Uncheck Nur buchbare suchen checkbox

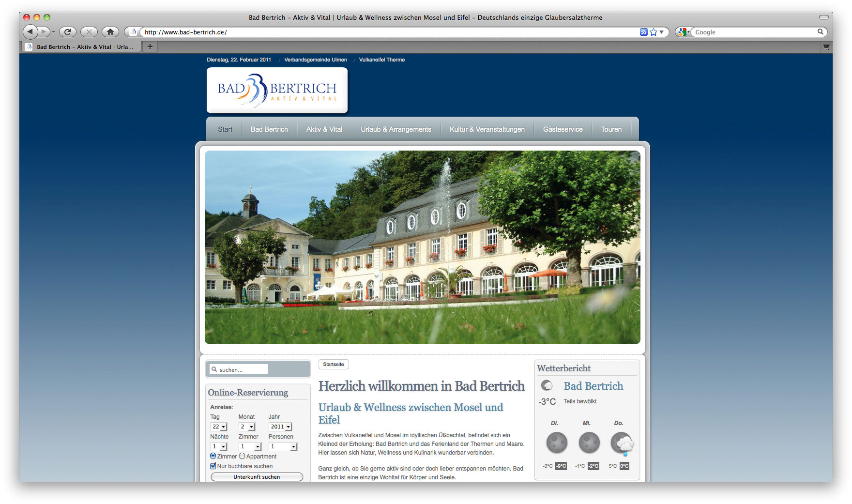tap(213, 466)
